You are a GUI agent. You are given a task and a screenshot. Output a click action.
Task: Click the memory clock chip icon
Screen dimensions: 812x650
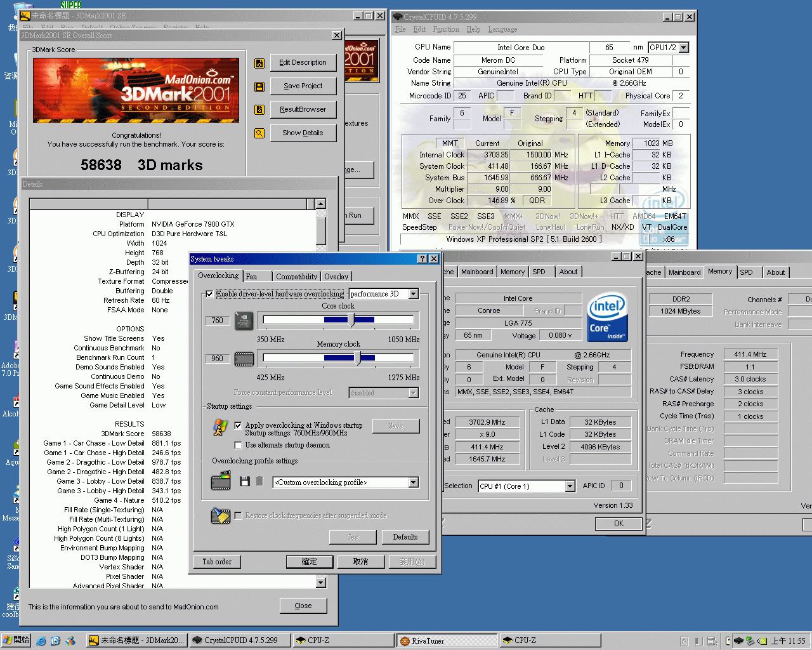tap(244, 359)
